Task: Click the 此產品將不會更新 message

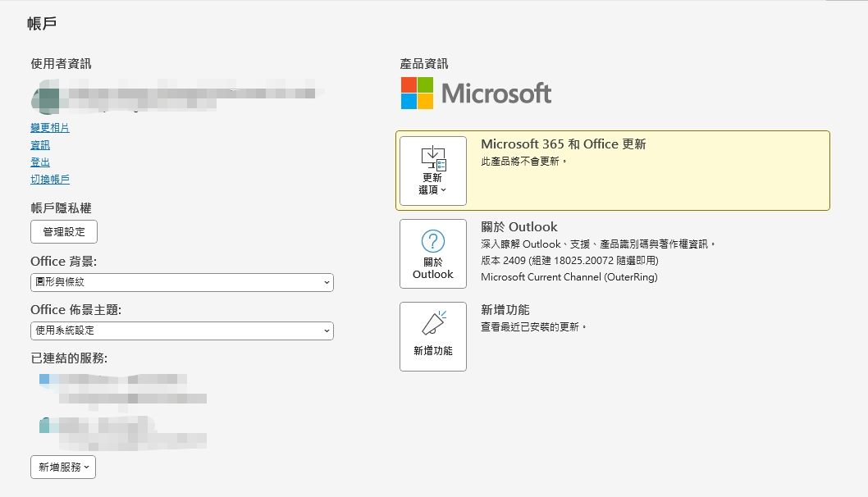Action: pyautogui.click(x=523, y=162)
